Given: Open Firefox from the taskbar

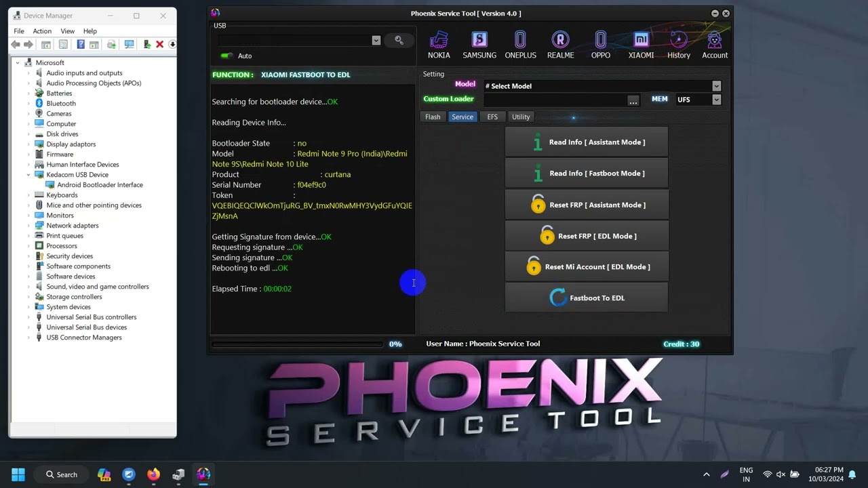Looking at the screenshot, I should click(154, 474).
